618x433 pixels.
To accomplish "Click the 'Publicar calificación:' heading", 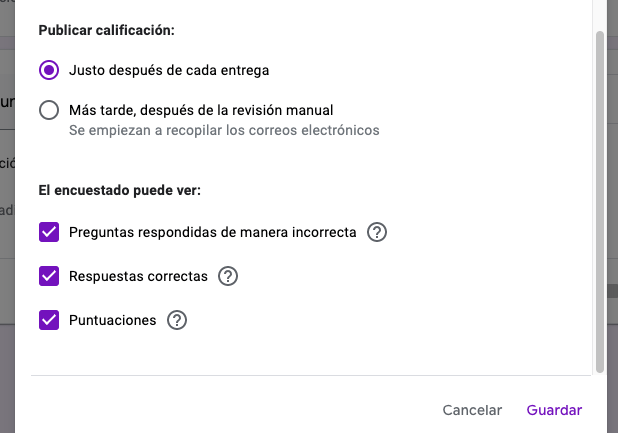I will (x=107, y=30).
